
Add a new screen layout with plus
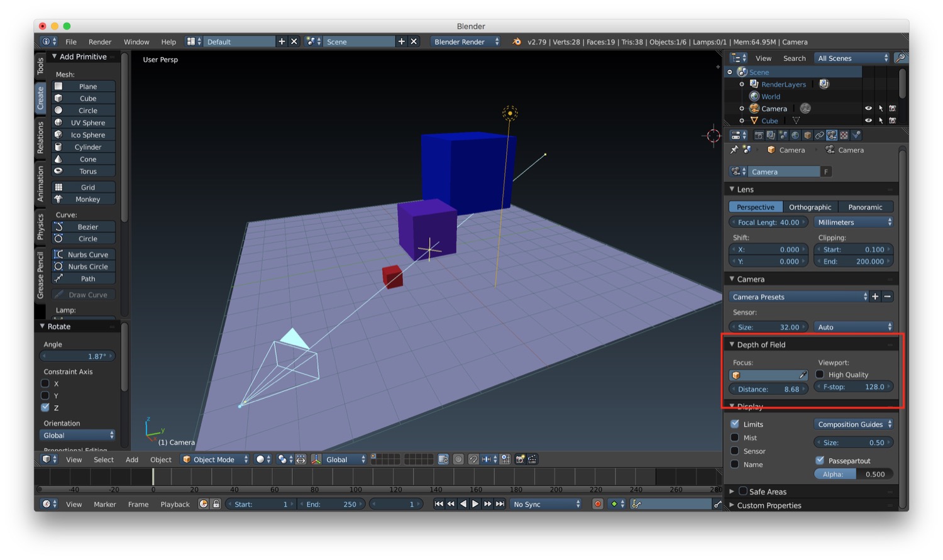[x=282, y=41]
